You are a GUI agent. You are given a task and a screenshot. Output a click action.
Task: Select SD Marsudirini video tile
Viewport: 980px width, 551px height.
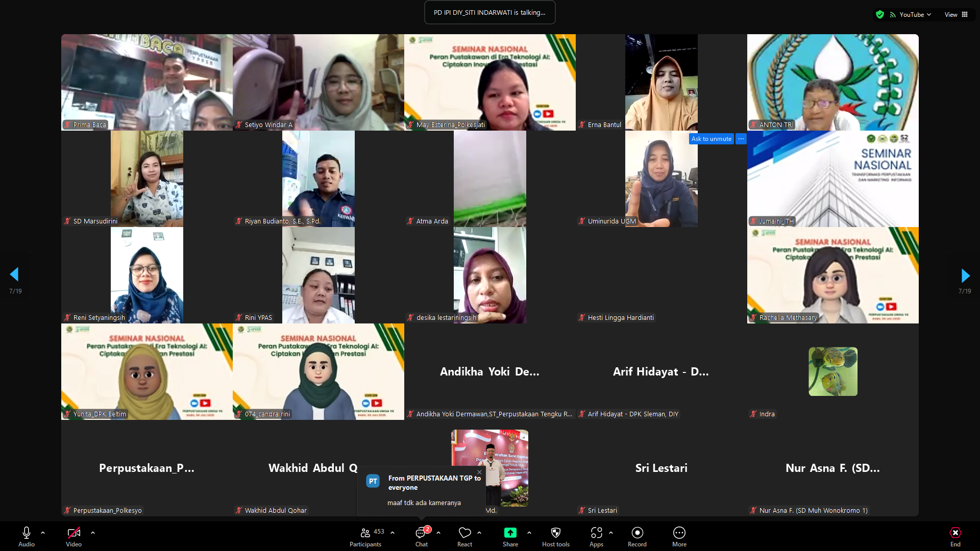point(147,179)
